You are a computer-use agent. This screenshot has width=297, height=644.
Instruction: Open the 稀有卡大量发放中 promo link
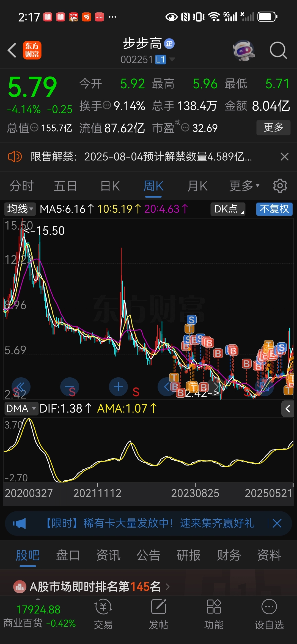149,523
